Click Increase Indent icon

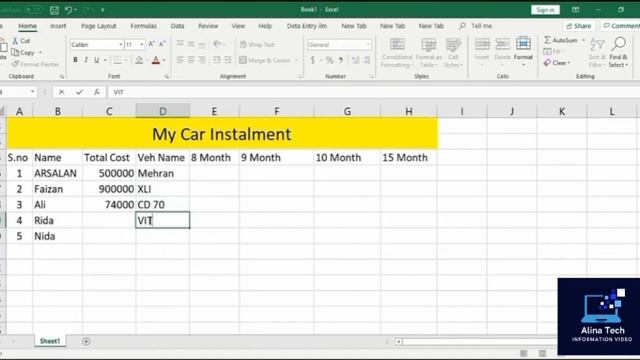[227, 60]
